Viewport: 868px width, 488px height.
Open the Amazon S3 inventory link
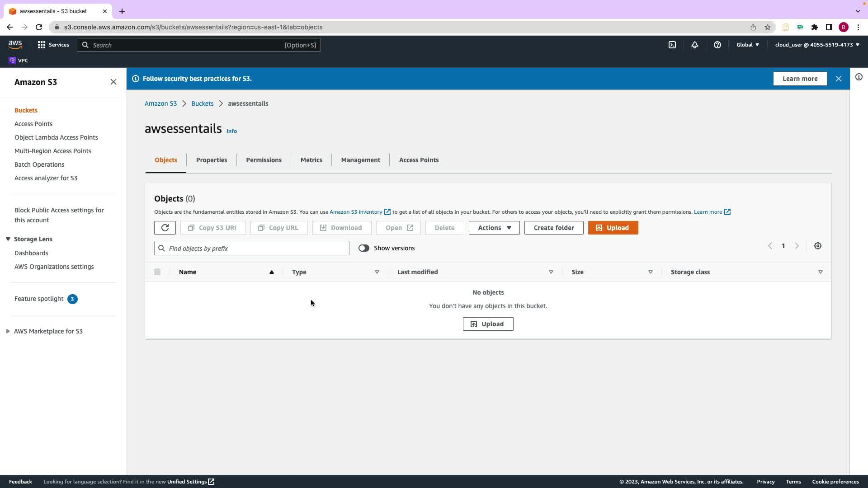[356, 212]
